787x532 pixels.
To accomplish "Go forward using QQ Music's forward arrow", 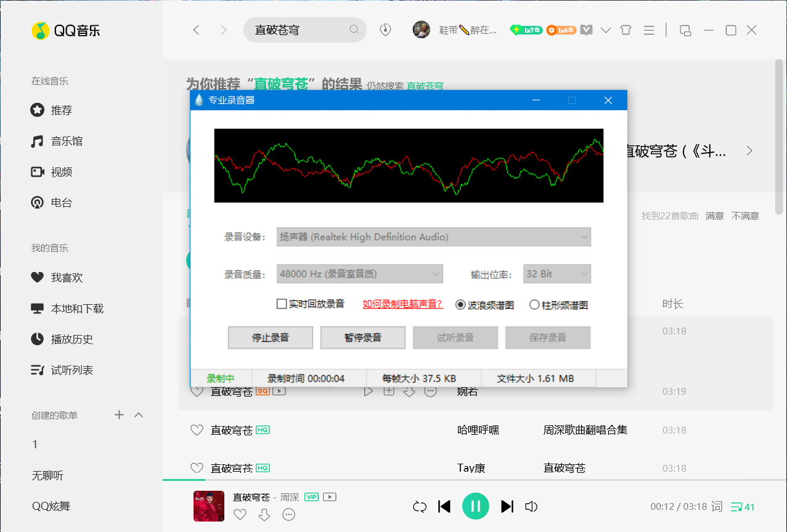I will 224,30.
